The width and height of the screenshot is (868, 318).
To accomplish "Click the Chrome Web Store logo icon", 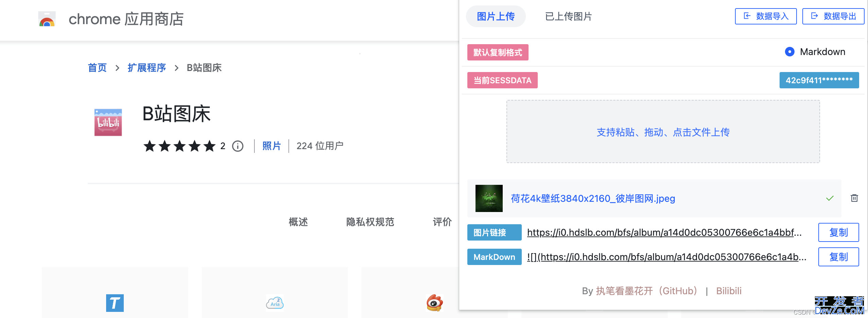I will tap(47, 19).
